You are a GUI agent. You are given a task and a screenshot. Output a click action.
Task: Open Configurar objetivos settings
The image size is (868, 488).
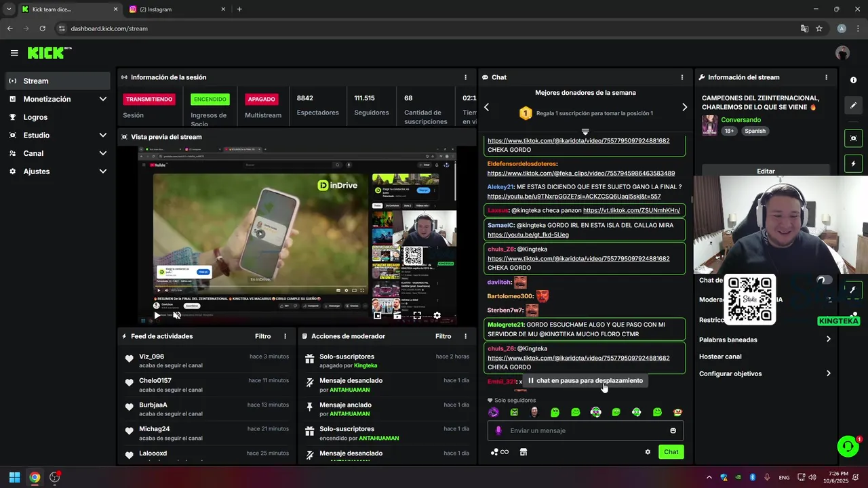(x=765, y=373)
